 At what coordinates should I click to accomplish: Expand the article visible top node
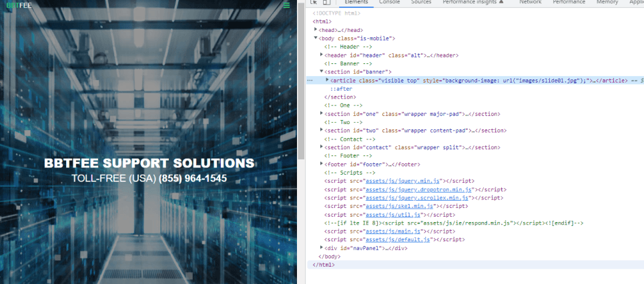[x=328, y=80]
